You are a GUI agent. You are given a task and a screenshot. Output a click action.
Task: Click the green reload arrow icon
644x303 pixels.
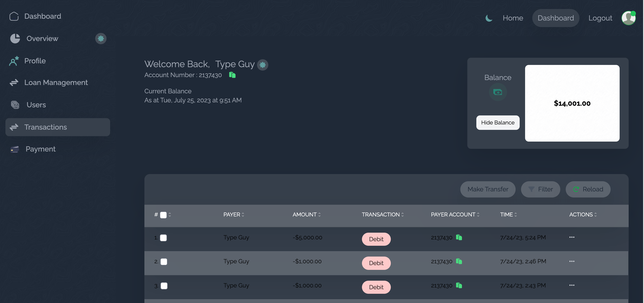click(576, 189)
